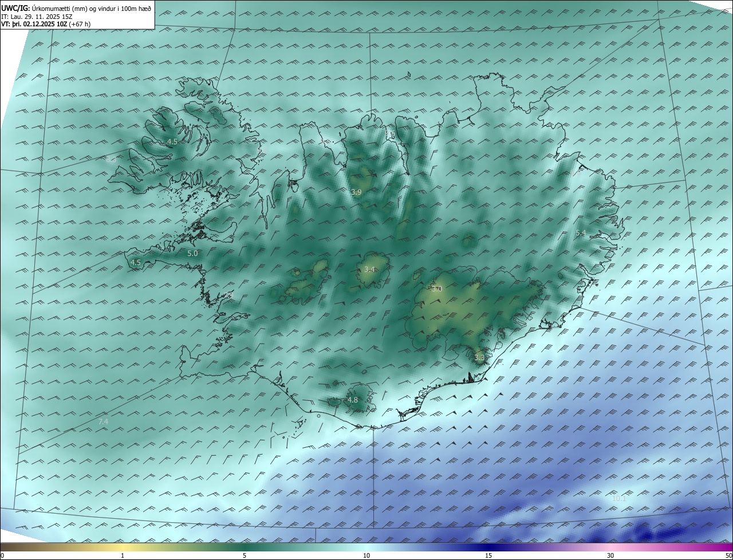Click the dark blue segment of the color scale
The height and width of the screenshot is (560, 733).
click(x=488, y=547)
